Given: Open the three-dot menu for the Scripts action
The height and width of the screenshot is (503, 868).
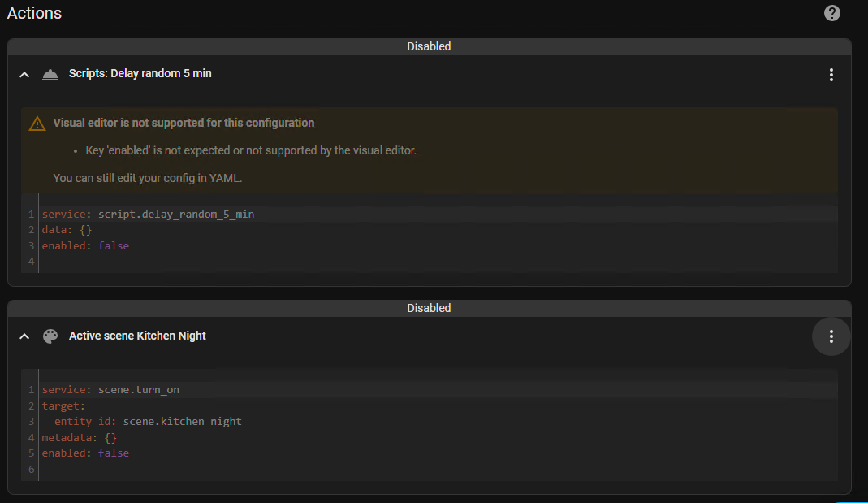Looking at the screenshot, I should pos(831,74).
